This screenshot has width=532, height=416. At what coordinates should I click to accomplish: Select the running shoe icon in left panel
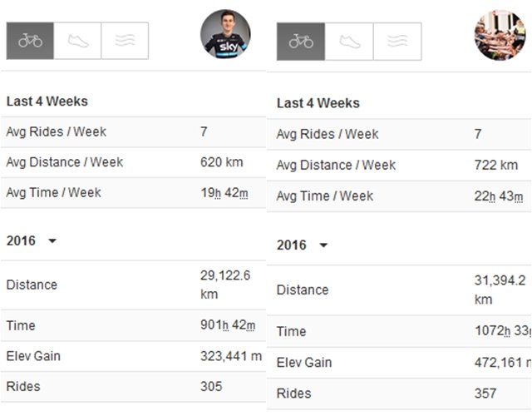[x=77, y=41]
